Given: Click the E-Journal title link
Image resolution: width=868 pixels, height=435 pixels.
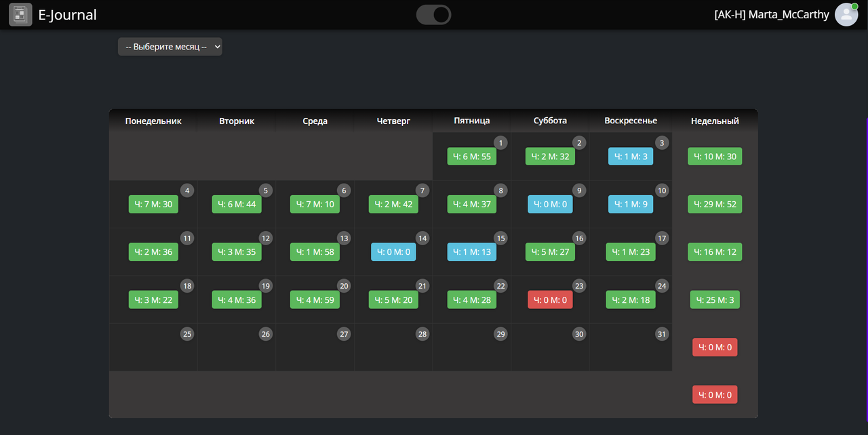Looking at the screenshot, I should click(67, 14).
